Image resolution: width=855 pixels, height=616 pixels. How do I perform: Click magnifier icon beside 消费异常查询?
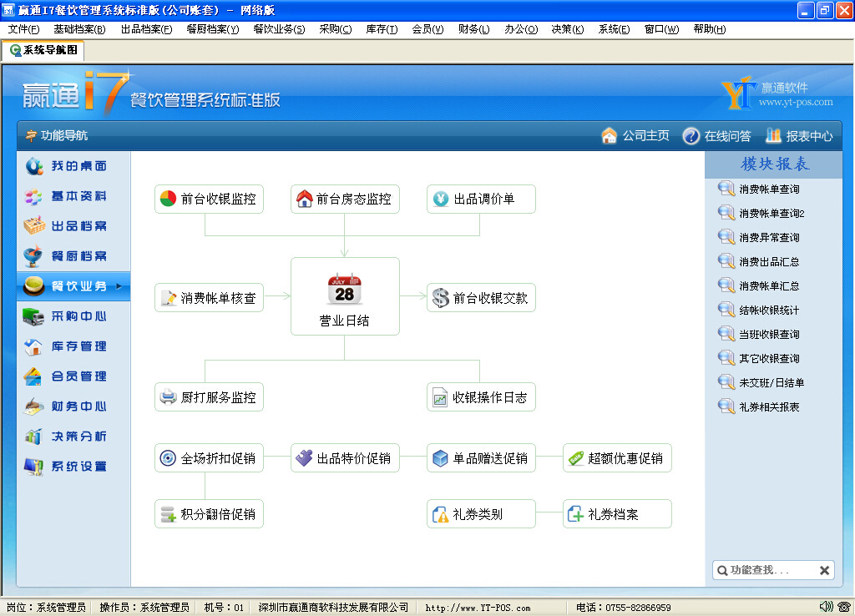(x=726, y=236)
